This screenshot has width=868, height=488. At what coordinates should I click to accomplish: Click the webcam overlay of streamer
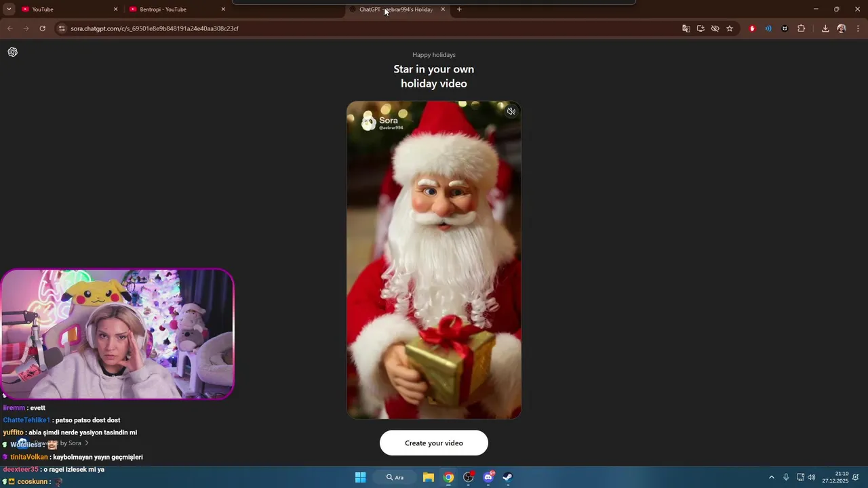(117, 334)
